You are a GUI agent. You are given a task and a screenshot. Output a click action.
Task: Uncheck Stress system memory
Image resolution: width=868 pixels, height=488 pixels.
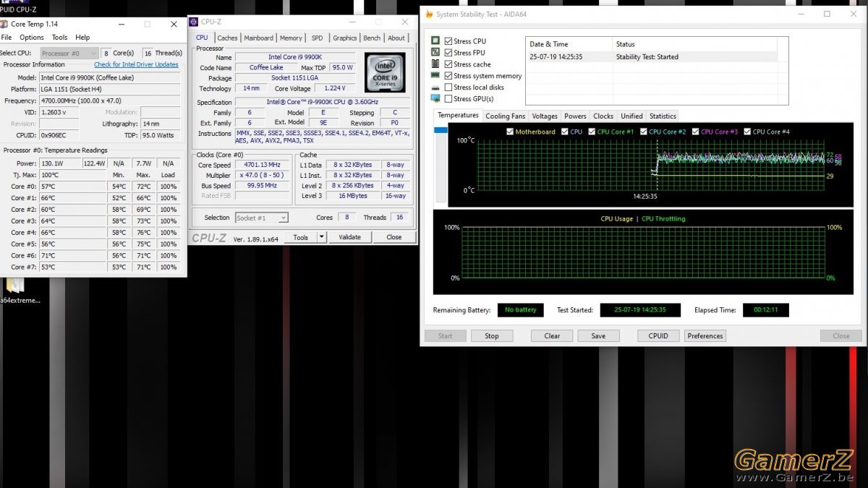(x=448, y=76)
